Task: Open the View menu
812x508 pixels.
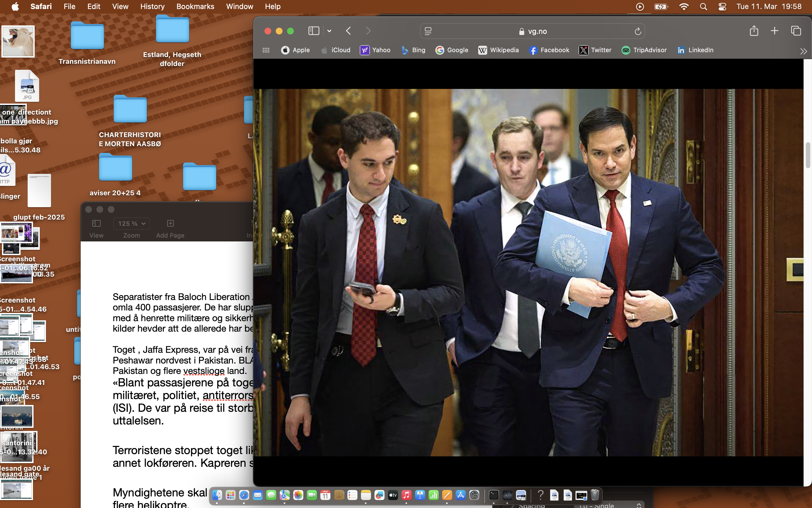Action: tap(120, 6)
